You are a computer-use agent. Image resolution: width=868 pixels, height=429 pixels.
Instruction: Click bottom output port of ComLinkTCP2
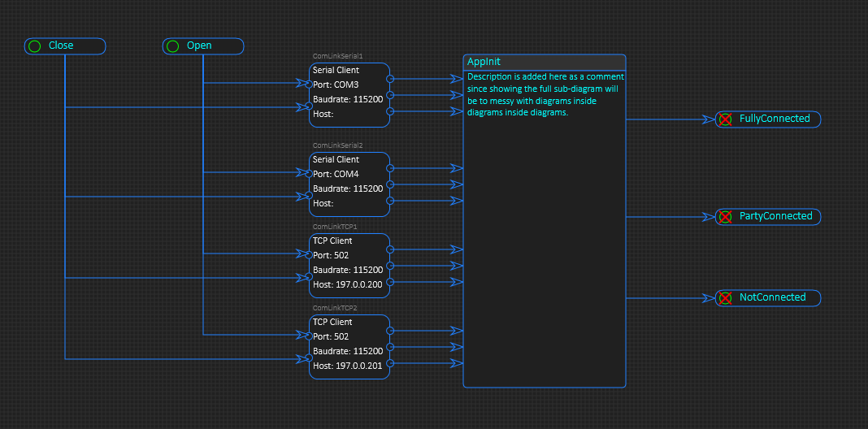390,363
